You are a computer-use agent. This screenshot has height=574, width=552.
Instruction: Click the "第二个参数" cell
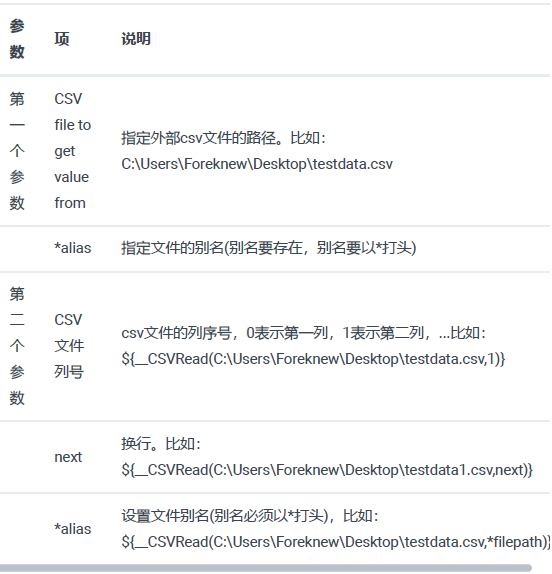pyautogui.click(x=17, y=346)
